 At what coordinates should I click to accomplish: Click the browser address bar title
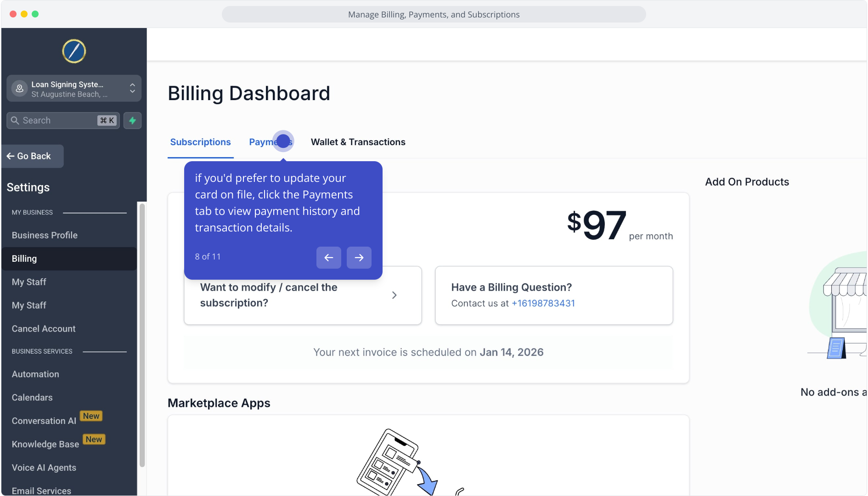pyautogui.click(x=434, y=14)
